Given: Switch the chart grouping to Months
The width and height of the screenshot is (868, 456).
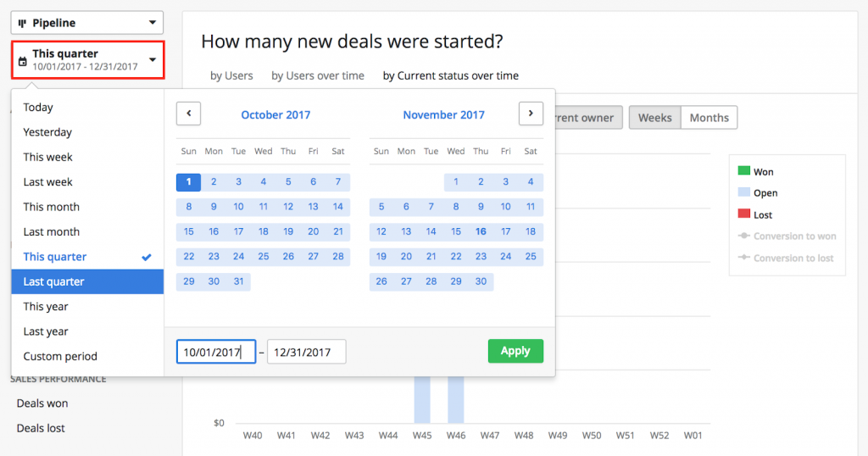Looking at the screenshot, I should (x=709, y=117).
